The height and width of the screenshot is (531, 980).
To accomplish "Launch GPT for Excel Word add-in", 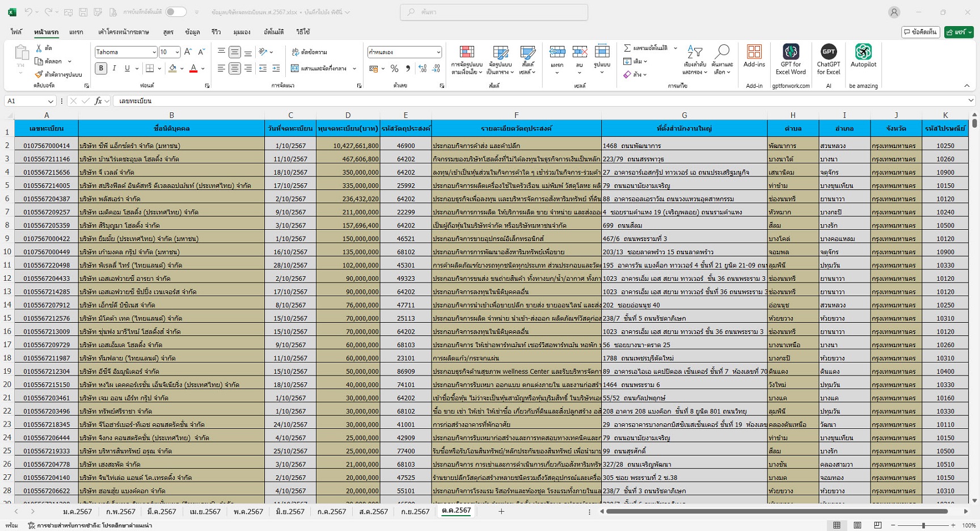I will coord(791,52).
